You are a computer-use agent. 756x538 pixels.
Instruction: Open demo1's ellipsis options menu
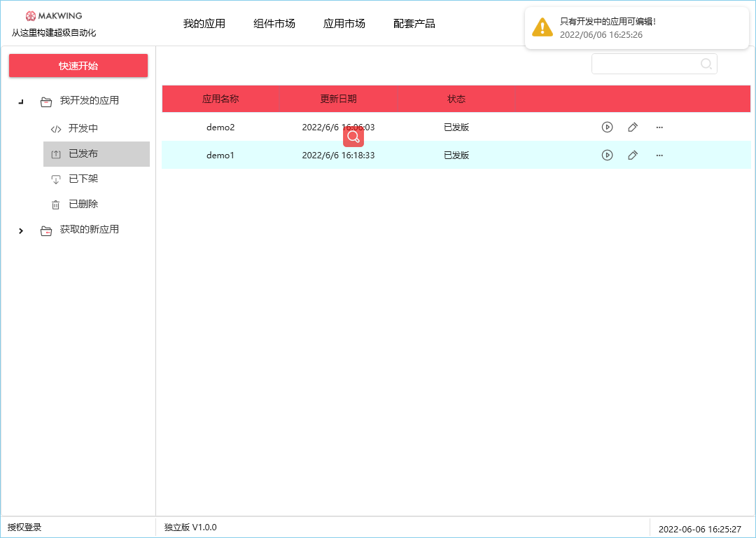659,155
